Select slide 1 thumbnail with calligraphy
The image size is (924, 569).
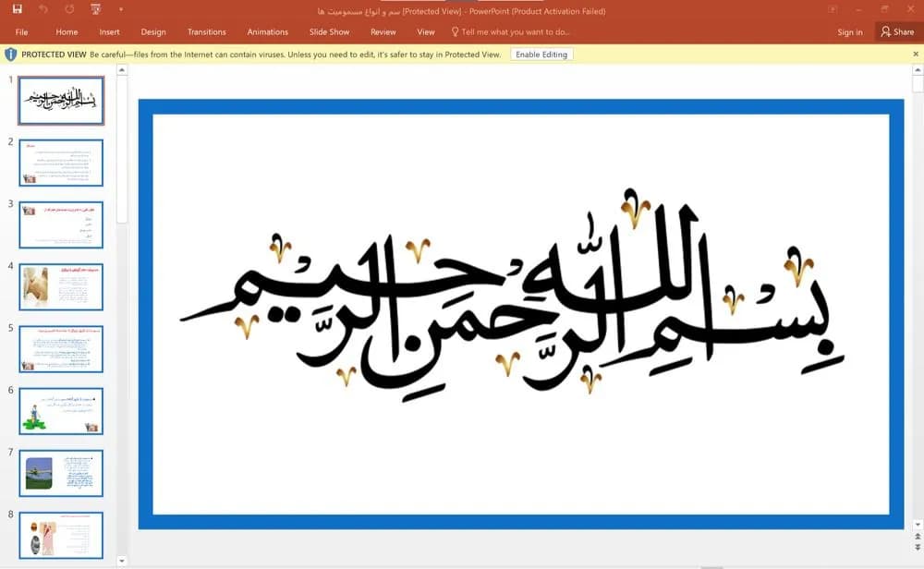61,100
